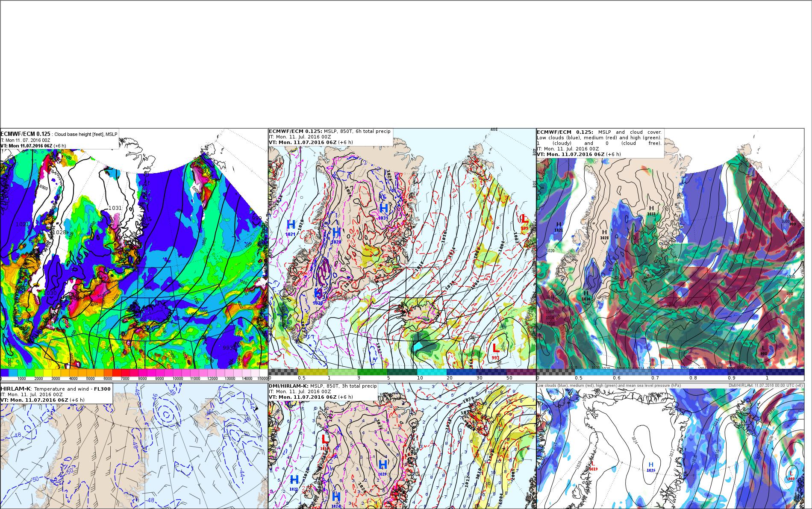
Task: Click the red L 1019 marker on DMI/HIRLAM-K precip map
Action: click(325, 442)
